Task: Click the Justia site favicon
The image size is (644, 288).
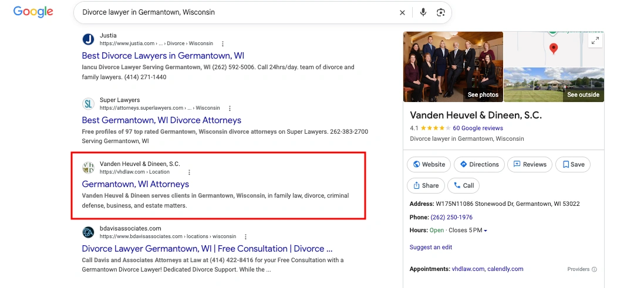Action: (88, 39)
